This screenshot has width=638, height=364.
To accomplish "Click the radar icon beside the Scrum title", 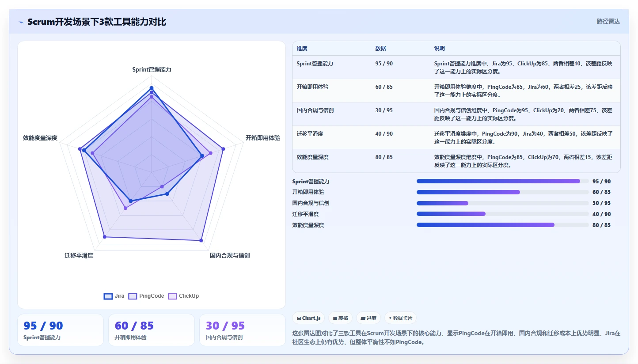I will click(21, 22).
